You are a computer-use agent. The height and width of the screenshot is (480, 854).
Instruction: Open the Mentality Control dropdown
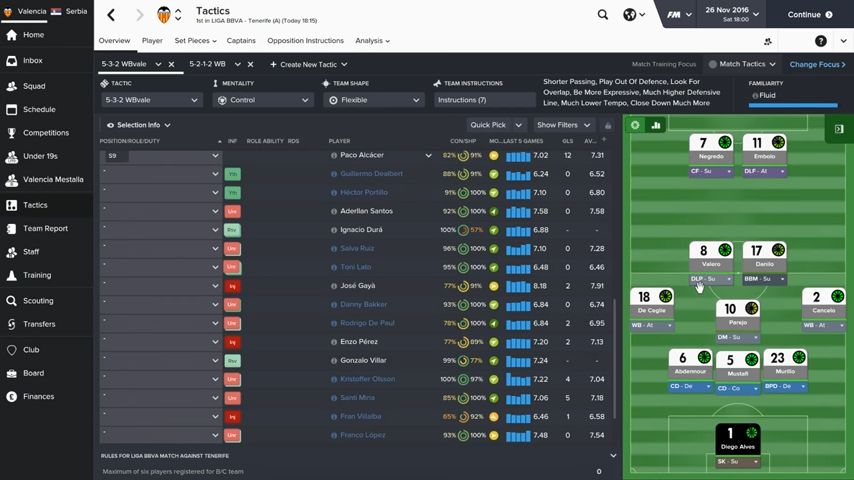point(263,100)
